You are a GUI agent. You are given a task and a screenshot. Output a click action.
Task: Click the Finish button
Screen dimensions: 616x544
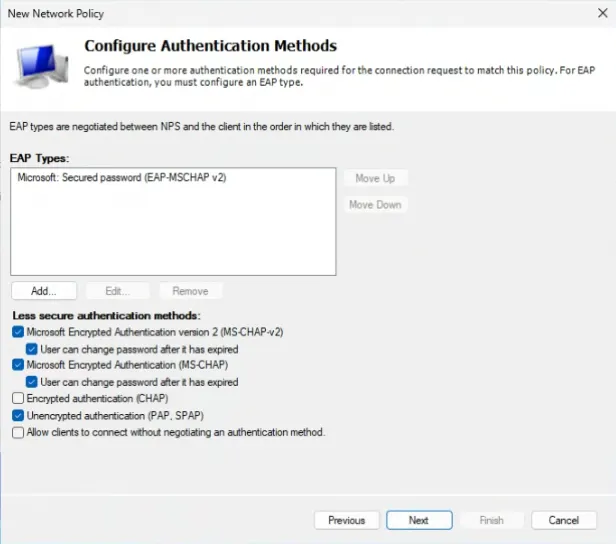(491, 520)
